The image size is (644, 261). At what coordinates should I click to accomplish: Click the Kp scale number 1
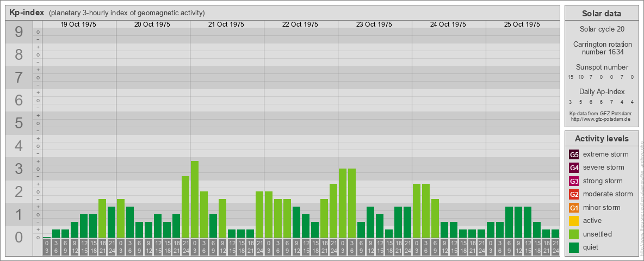pyautogui.click(x=19, y=214)
